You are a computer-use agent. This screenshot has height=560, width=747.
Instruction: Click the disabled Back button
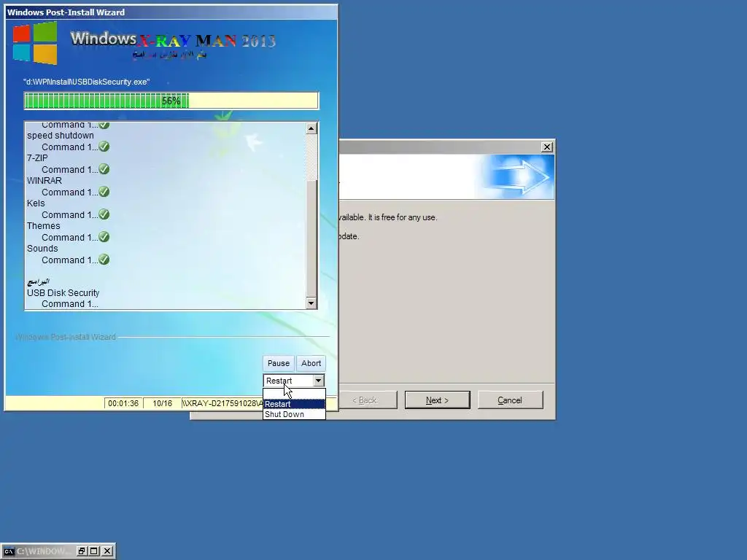click(x=365, y=400)
